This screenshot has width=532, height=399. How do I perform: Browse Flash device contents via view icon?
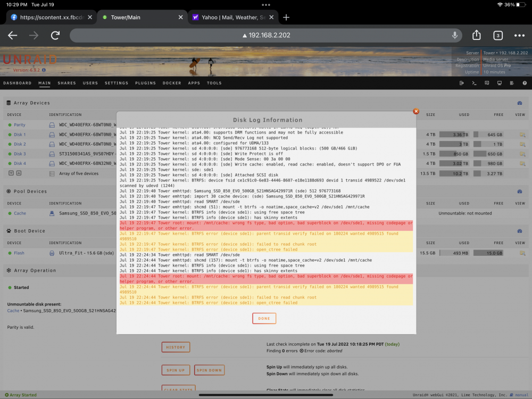tap(522, 253)
